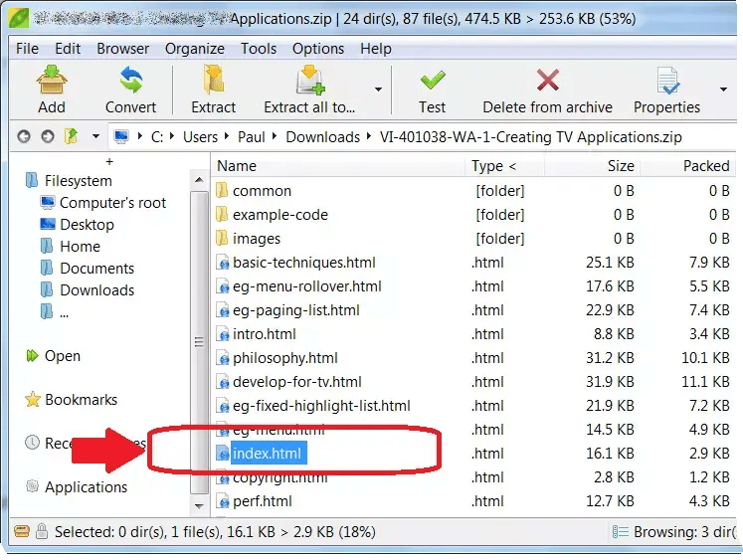Open the Organize menu
Image resolution: width=743 pixels, height=560 pixels.
(x=195, y=49)
